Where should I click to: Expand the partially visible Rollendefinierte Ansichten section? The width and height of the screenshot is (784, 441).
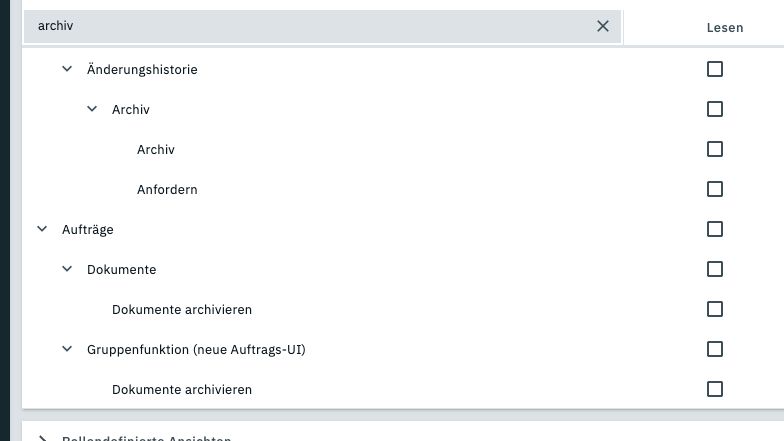coord(42,438)
